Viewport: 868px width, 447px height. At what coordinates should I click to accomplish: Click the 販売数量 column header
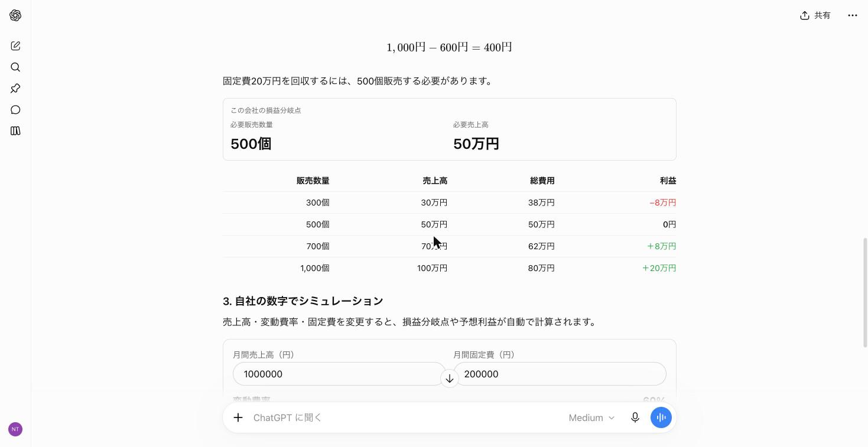click(313, 181)
